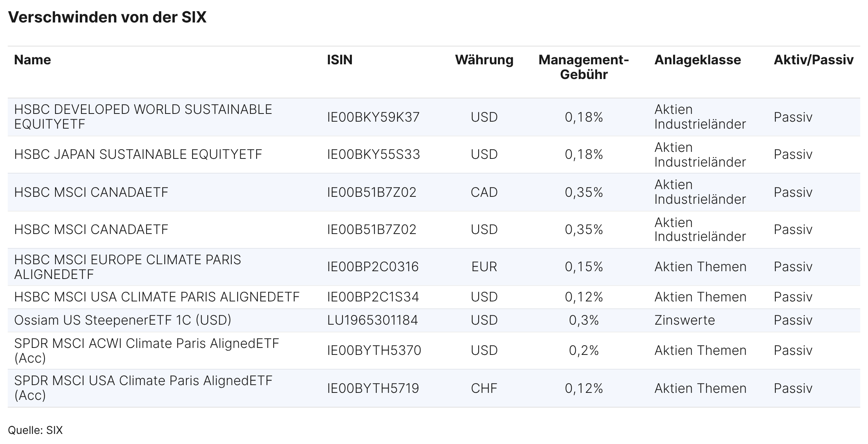
Task: Select HSBC MSCI EUROPE CLIMATE PARIS ALIGNEDETF
Action: point(127,267)
